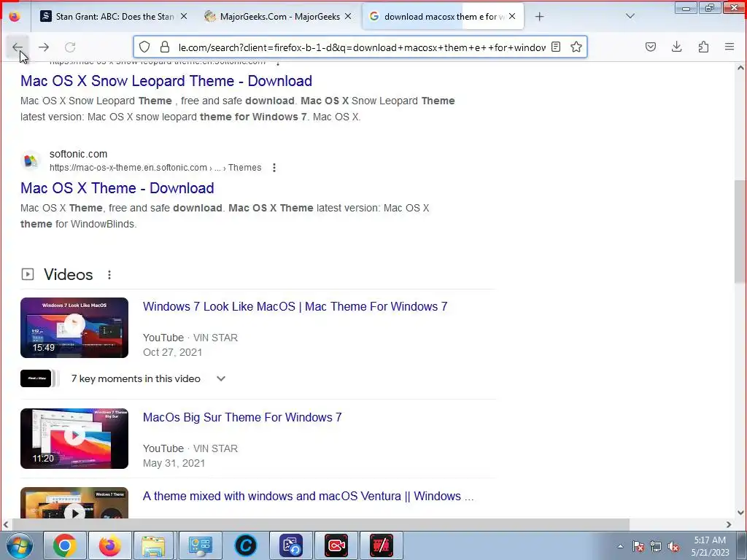The image size is (747, 560).
Task: Click the key moments preview thumbnail
Action: 36,378
